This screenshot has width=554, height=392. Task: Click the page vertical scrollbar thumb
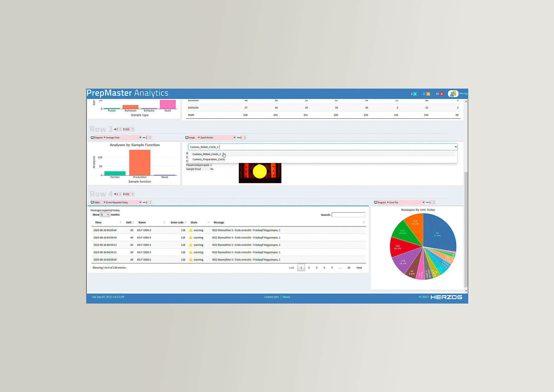(466, 229)
